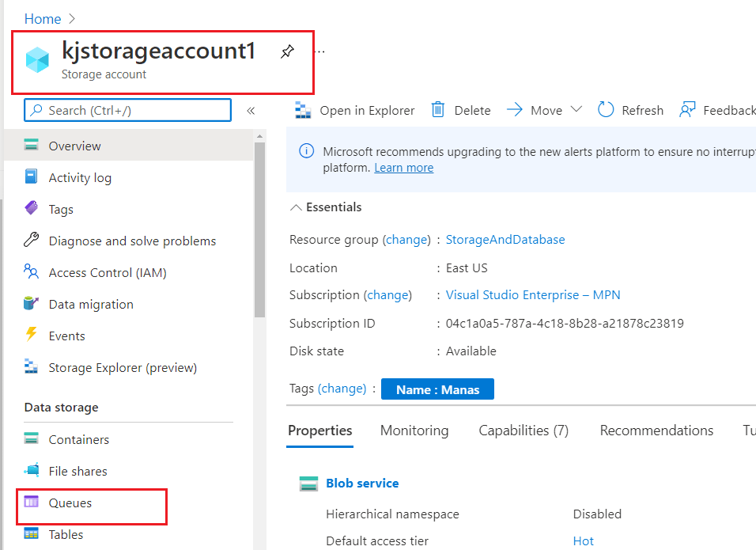Click the Available disk state value
756x550 pixels.
[471, 351]
